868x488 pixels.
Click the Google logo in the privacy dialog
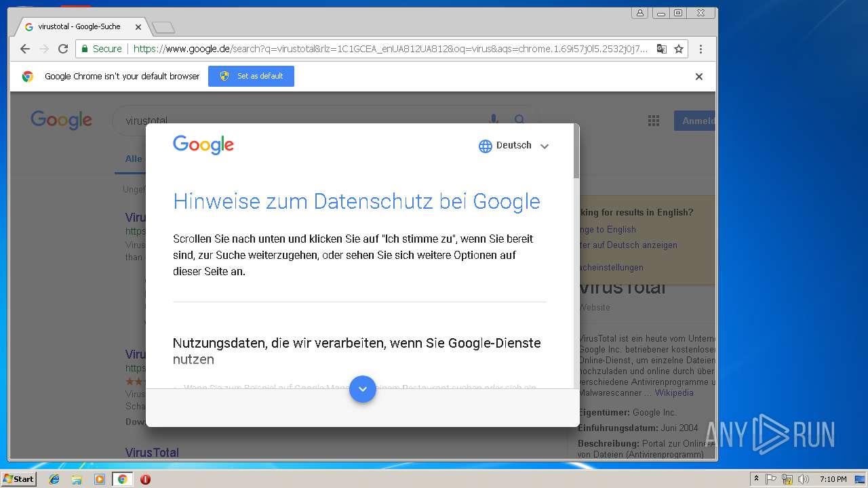[x=203, y=145]
